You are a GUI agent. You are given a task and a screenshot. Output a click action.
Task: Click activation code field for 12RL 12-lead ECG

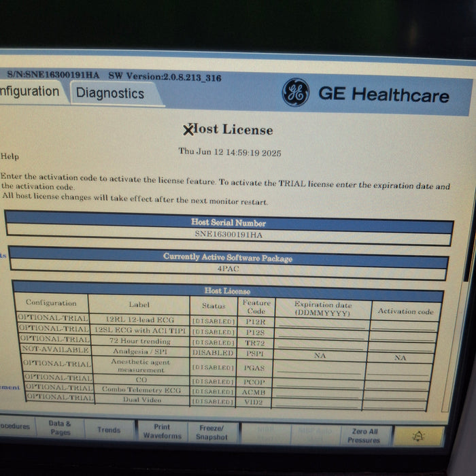[405, 326]
